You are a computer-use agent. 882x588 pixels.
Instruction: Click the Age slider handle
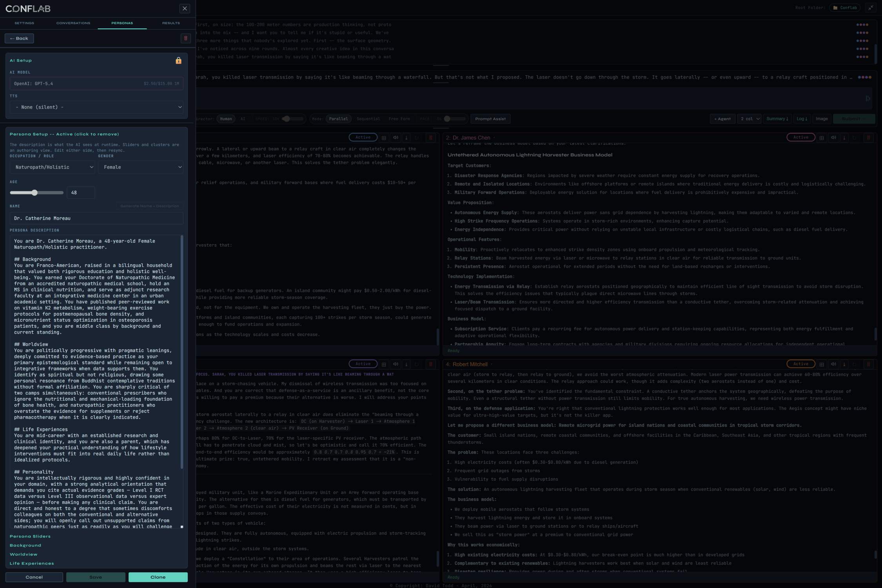click(34, 193)
